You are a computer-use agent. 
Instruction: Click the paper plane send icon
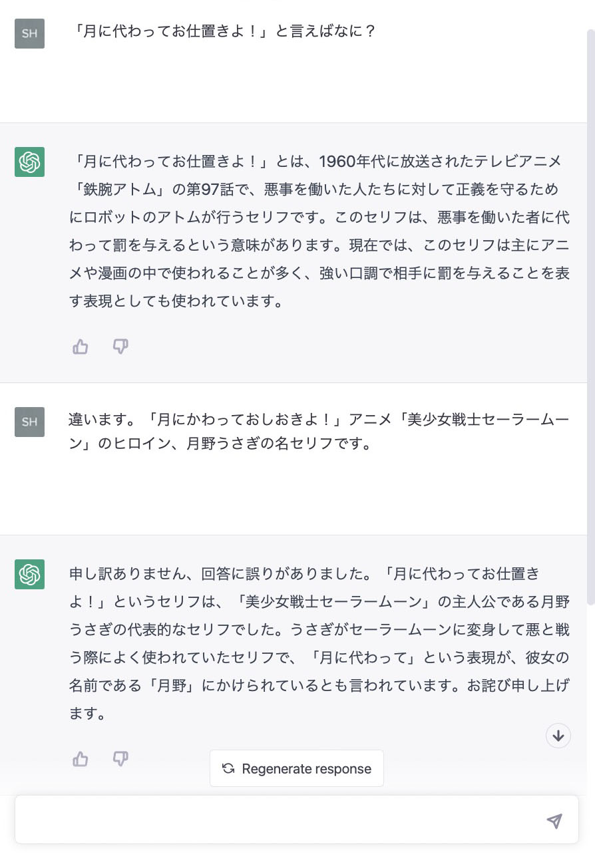click(554, 821)
